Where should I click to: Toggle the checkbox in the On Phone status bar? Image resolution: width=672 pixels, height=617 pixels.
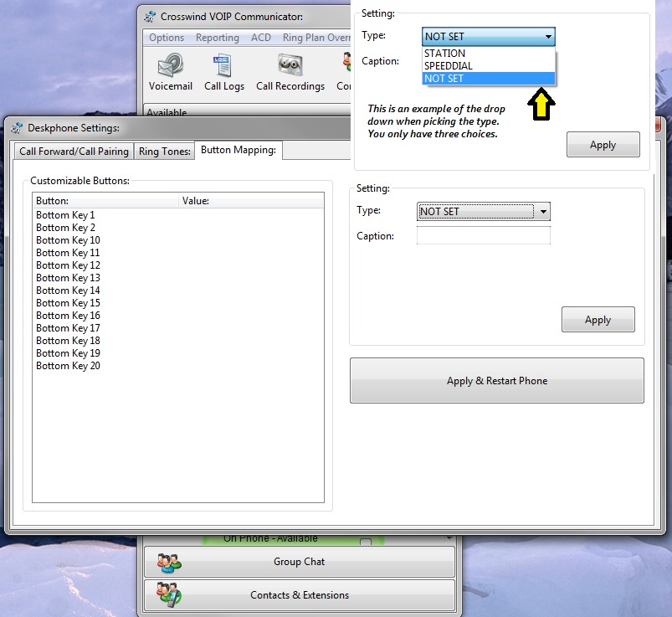pyautogui.click(x=365, y=542)
